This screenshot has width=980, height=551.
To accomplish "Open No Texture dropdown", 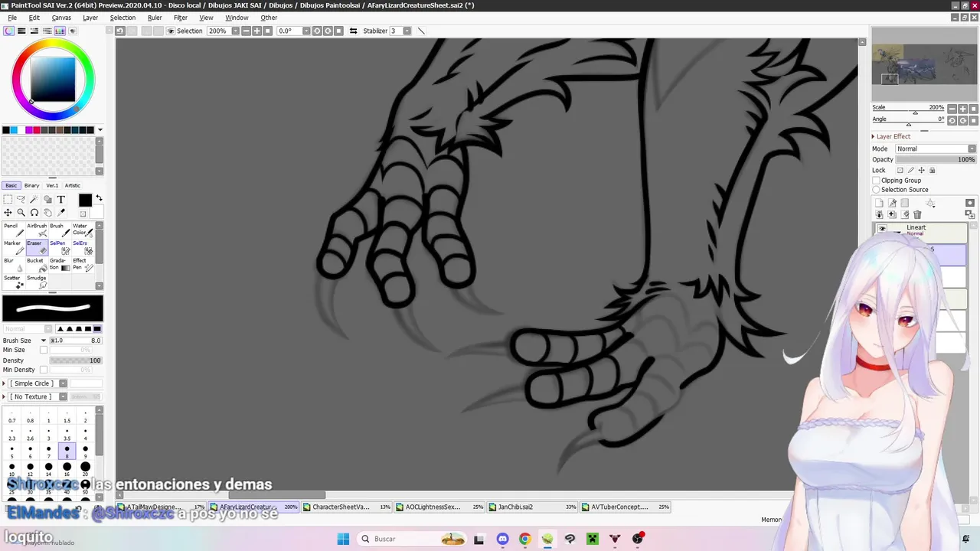I will point(63,396).
